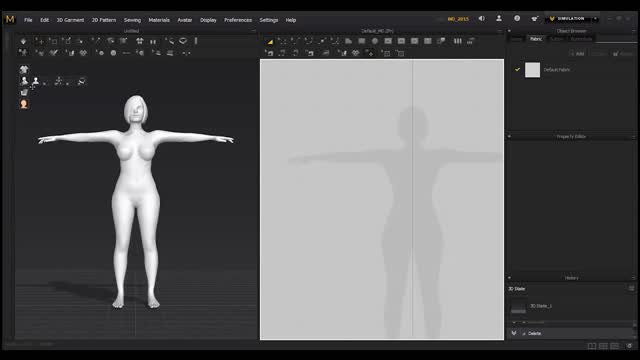Click the pause-shaped icon in 3D toolbar
This screenshot has height=360, width=640.
pyautogui.click(x=153, y=41)
